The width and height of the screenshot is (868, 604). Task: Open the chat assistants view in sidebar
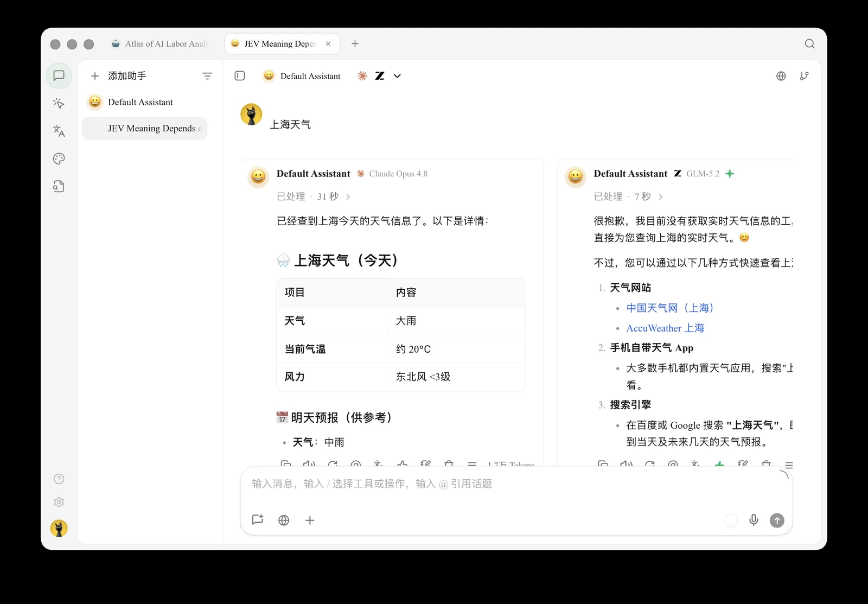pos(59,75)
